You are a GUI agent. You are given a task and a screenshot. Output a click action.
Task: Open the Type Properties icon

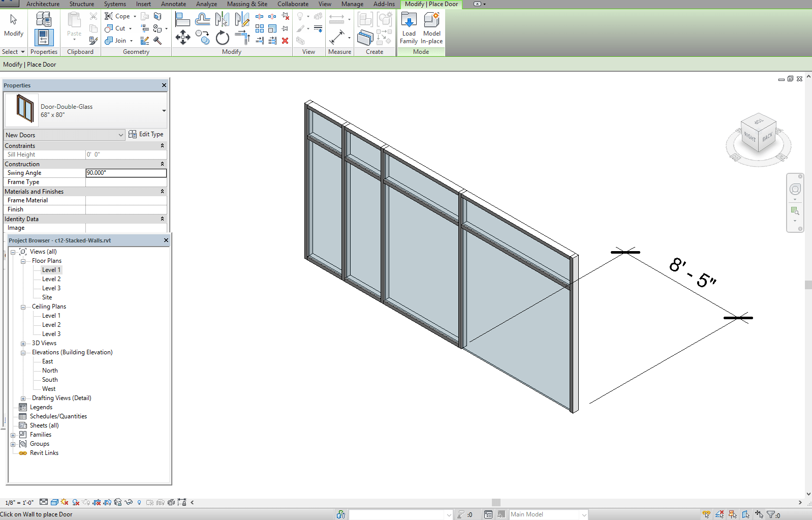click(44, 19)
